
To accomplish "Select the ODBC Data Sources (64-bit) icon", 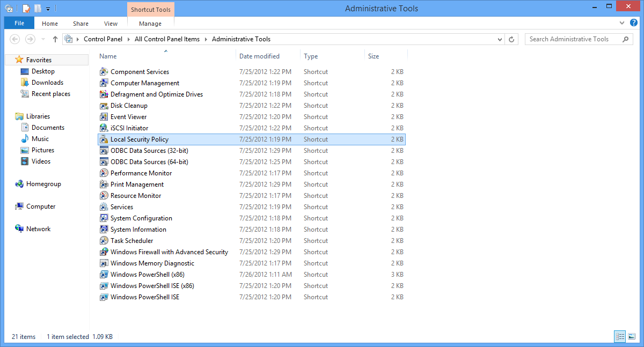I will tap(104, 162).
